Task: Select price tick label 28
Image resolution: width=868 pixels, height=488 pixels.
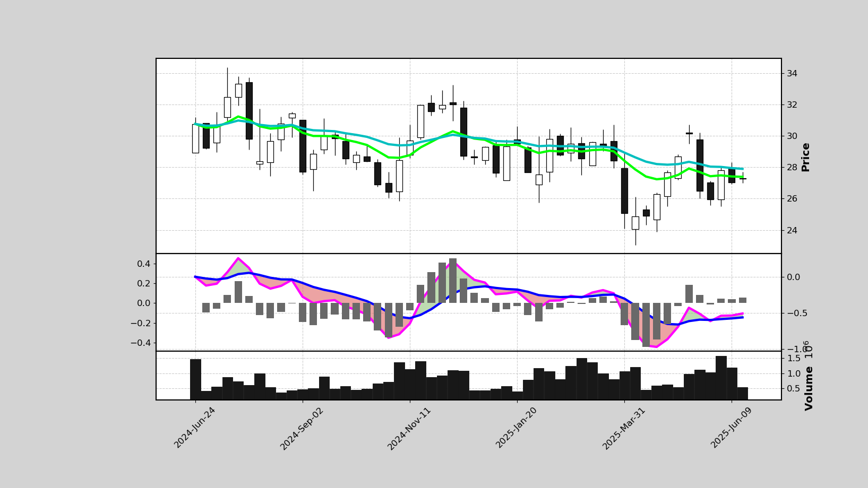Action: pos(792,167)
